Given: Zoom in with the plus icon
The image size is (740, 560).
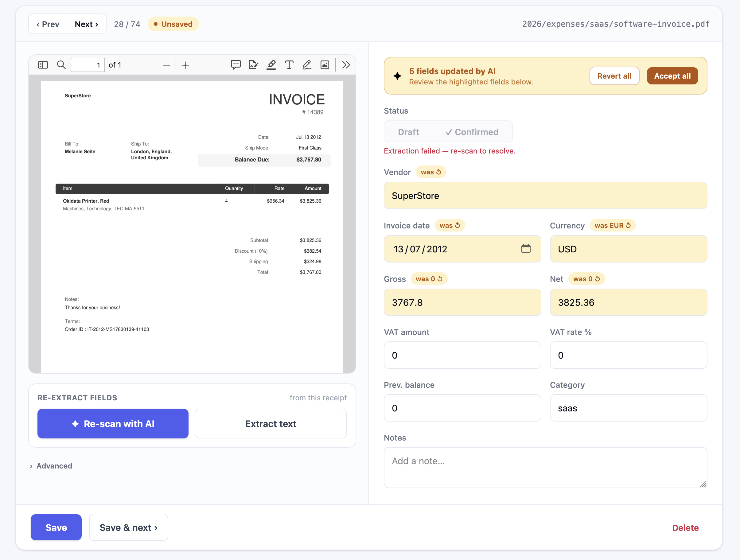Looking at the screenshot, I should point(185,65).
